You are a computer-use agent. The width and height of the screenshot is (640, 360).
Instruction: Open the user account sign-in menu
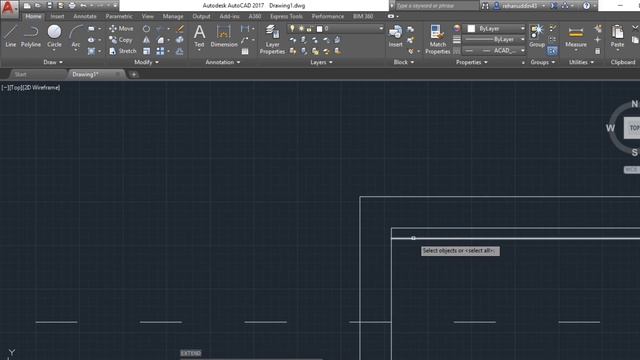click(x=519, y=6)
